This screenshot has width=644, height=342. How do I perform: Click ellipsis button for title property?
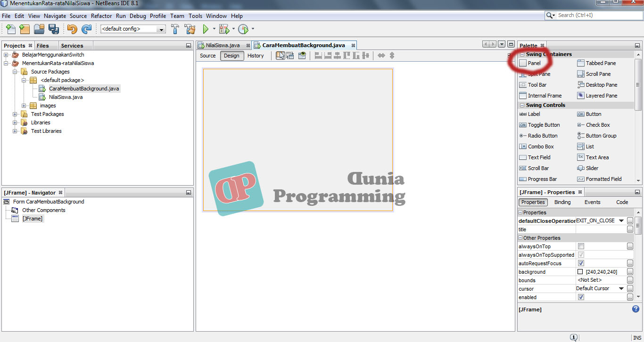point(630,229)
